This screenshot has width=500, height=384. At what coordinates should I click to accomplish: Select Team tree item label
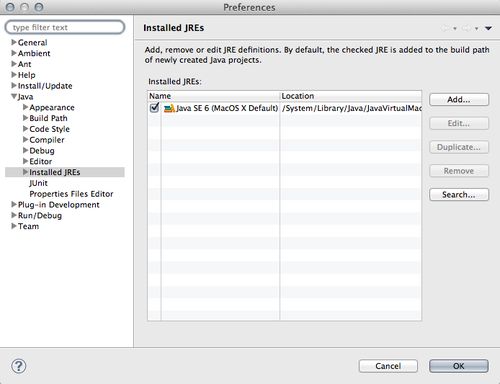pyautogui.click(x=28, y=226)
